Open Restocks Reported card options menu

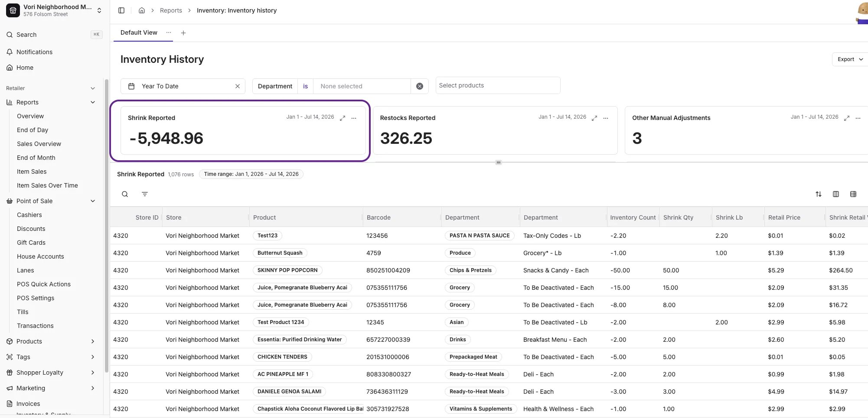[x=606, y=118]
